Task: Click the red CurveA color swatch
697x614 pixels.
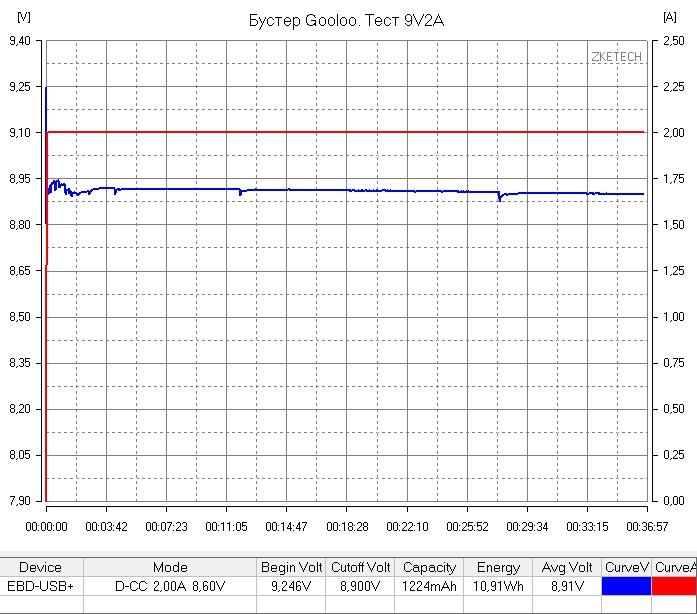Action: pyautogui.click(x=674, y=587)
